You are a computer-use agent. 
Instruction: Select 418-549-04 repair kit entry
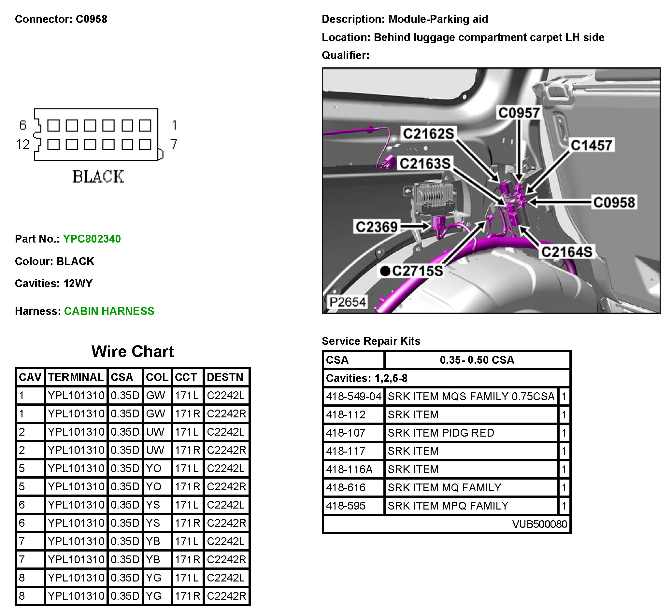353,397
